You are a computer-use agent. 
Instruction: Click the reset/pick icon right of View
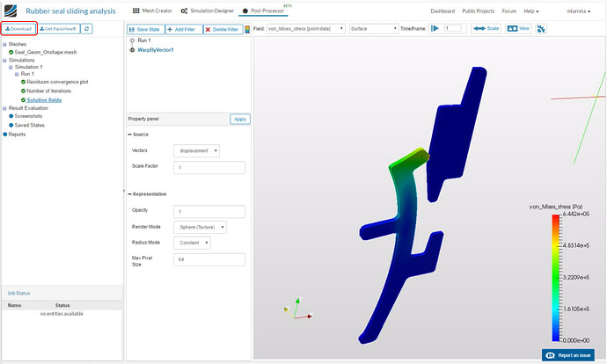[x=541, y=29]
